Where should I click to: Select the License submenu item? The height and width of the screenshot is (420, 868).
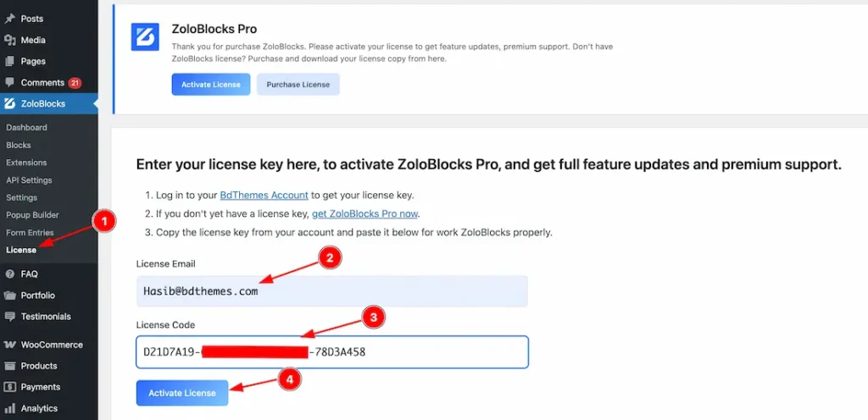click(21, 250)
